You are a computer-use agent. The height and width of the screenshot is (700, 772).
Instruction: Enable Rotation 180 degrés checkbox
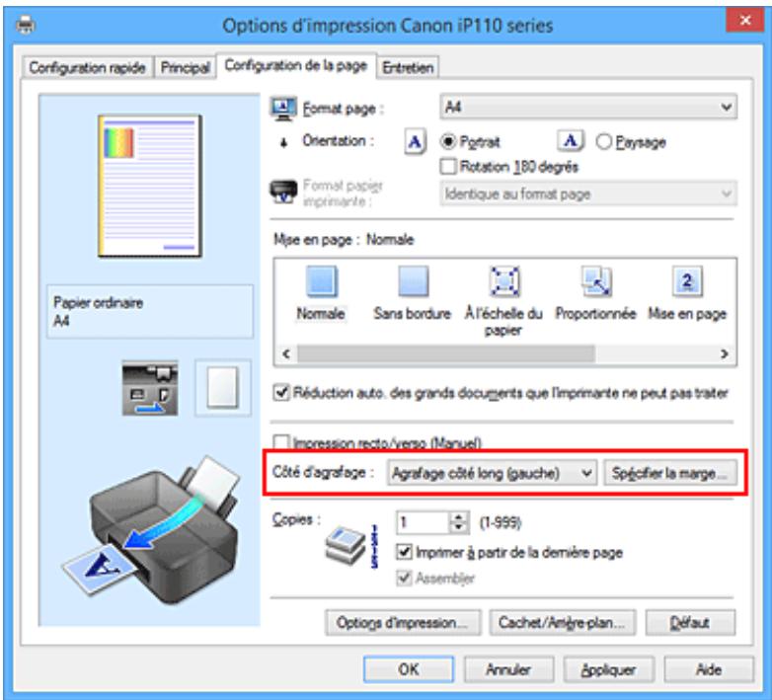tap(448, 167)
